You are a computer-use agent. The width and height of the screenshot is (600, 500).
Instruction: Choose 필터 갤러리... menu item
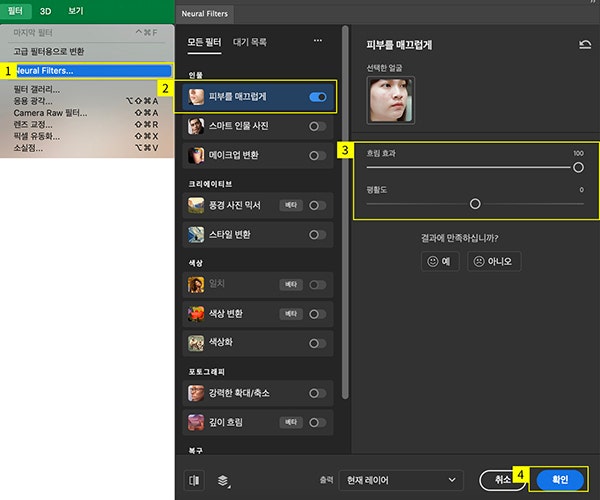[37, 90]
